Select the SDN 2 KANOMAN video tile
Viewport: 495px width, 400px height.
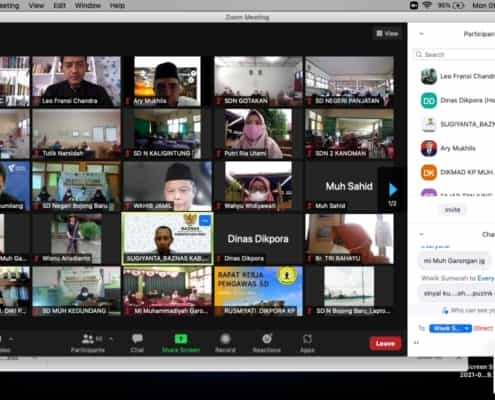click(x=349, y=134)
